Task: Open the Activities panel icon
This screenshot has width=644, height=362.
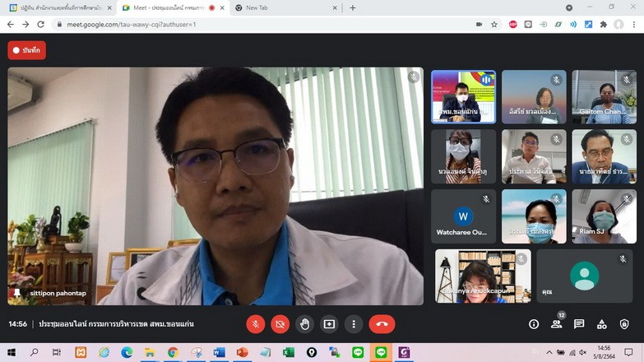Action: click(x=602, y=324)
